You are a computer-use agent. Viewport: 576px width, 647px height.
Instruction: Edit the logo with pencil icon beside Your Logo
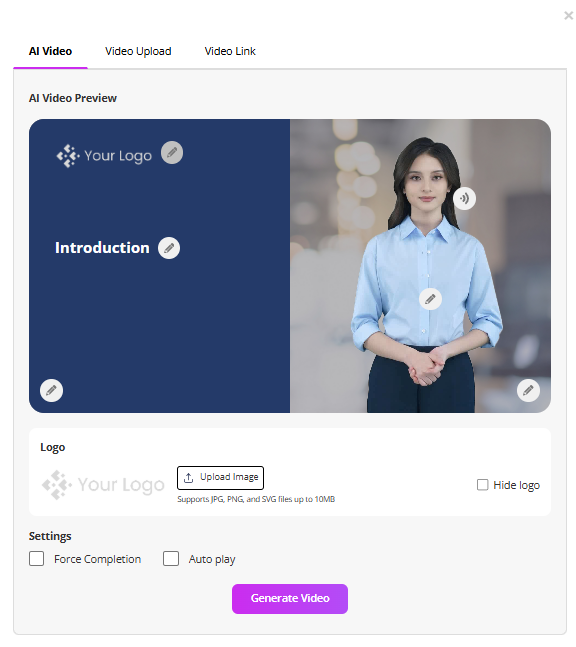coord(172,153)
